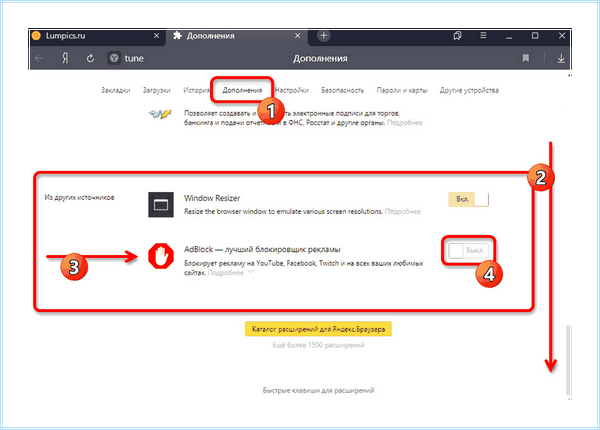Close the Дополнения tab
The image size is (600, 430).
[x=297, y=36]
